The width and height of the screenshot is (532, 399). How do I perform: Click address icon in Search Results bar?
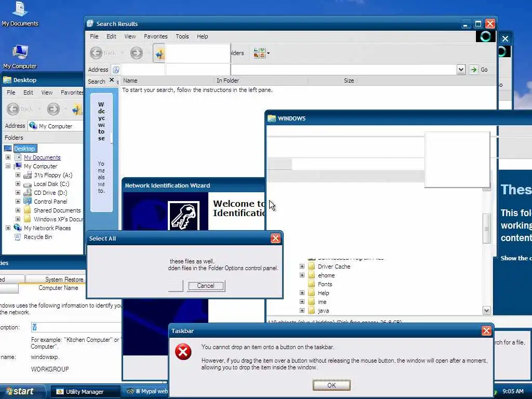(116, 70)
